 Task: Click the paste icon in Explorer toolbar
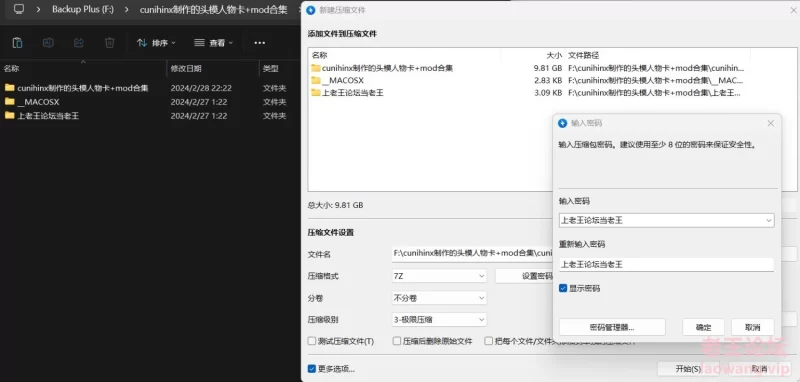click(x=17, y=43)
